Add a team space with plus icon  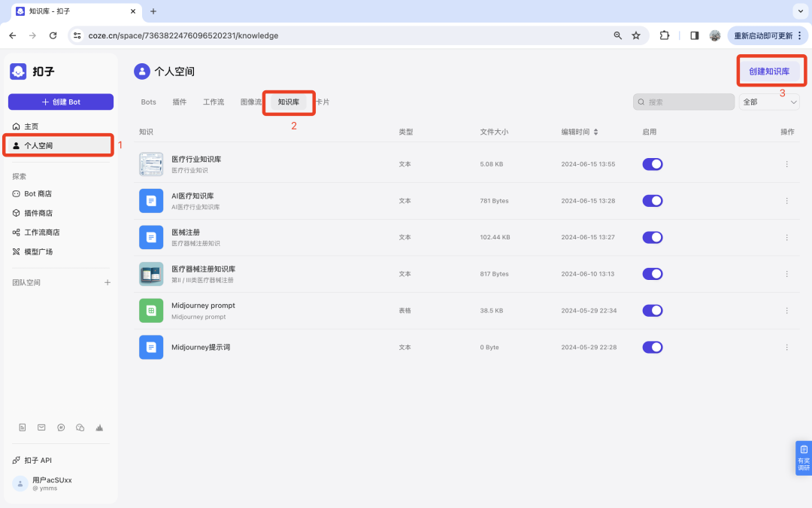click(x=108, y=282)
